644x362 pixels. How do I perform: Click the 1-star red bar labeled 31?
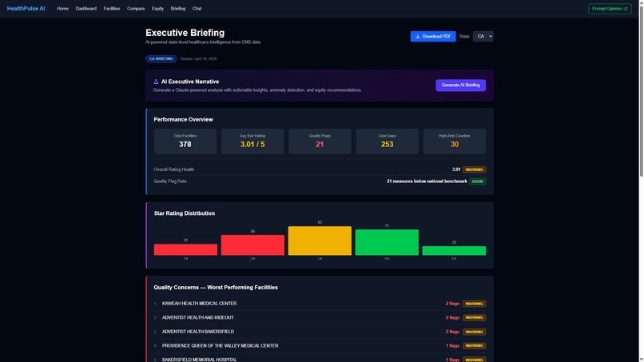[x=185, y=249]
